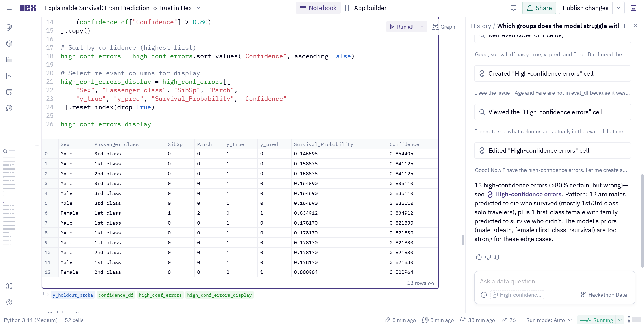Open the Run all dropdown arrow
Viewport: 644px width, 326px height.
coord(422,27)
